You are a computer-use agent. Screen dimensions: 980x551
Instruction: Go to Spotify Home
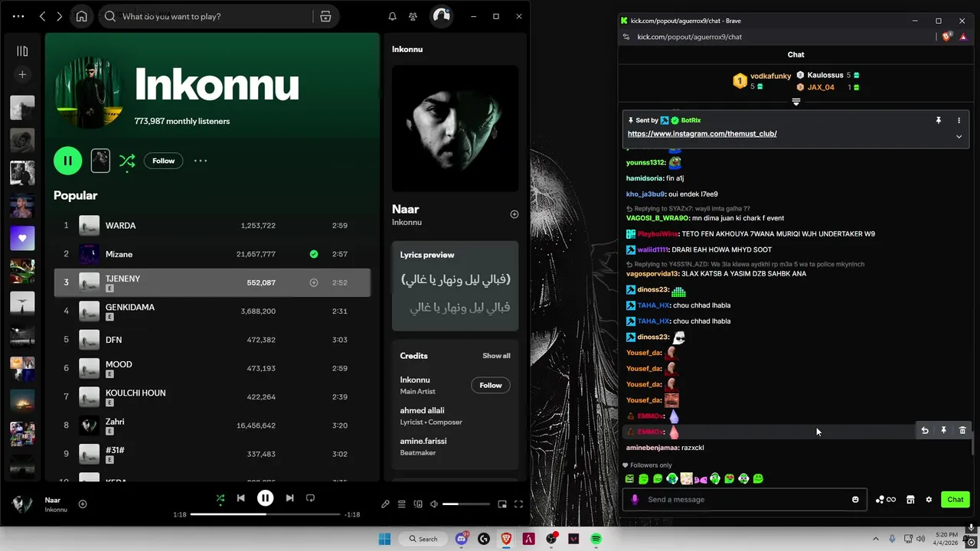coord(81,16)
